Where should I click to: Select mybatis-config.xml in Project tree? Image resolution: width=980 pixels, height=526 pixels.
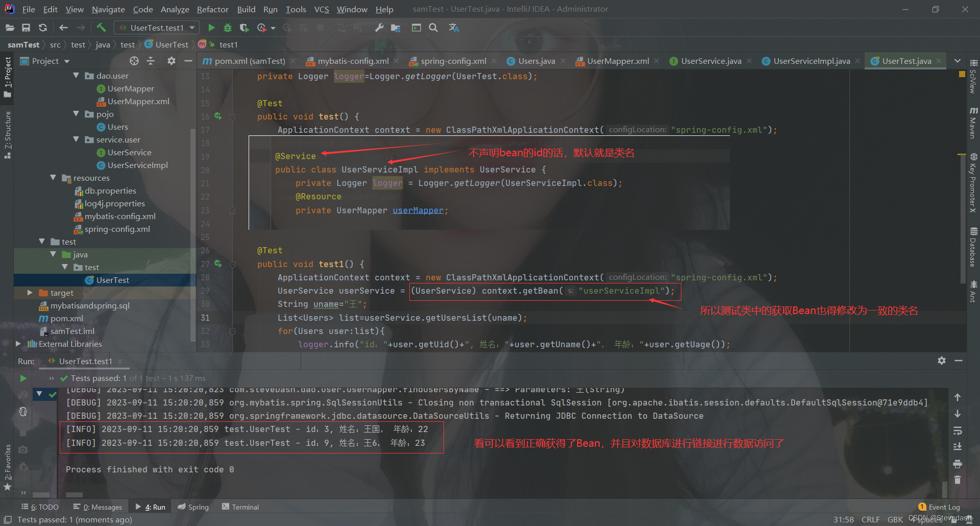click(x=120, y=216)
